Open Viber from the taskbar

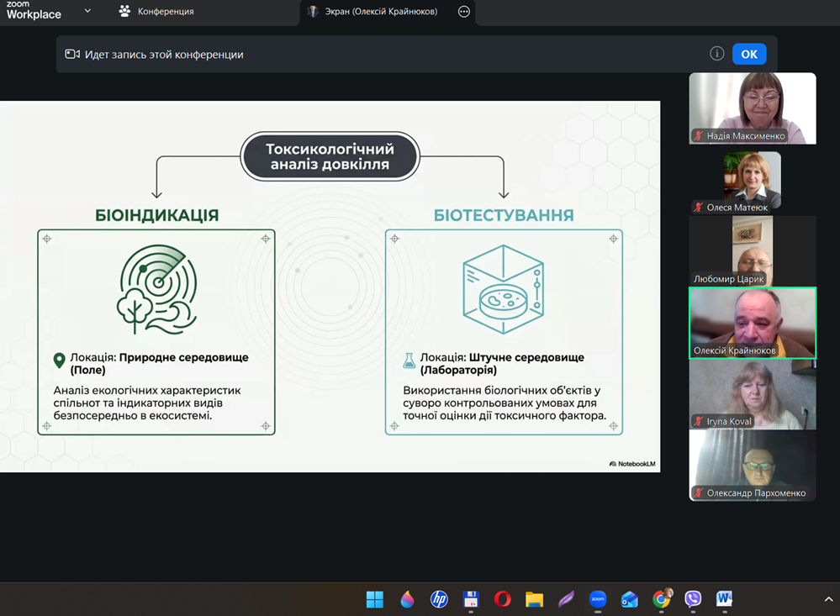[693, 599]
